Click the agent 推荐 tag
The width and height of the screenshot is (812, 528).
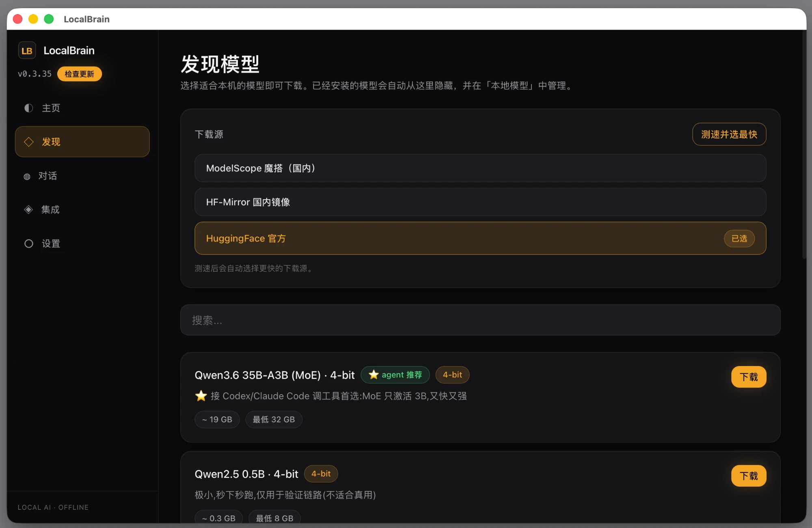click(x=395, y=375)
